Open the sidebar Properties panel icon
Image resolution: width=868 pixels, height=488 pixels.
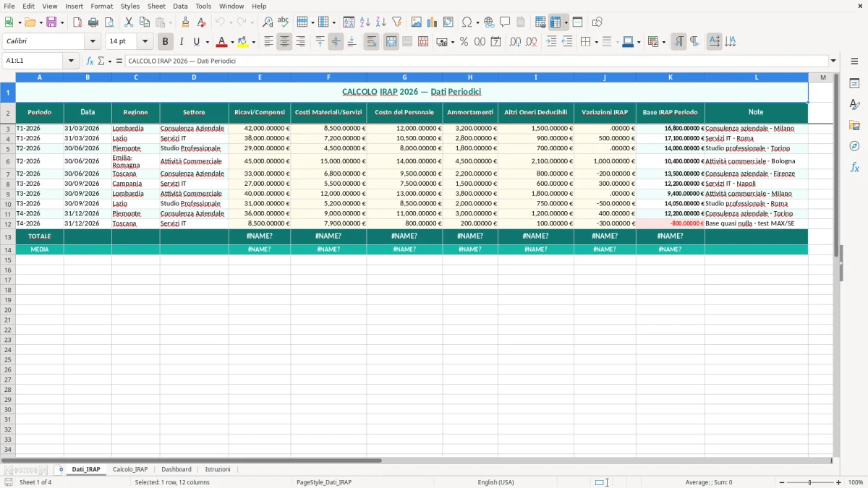(854, 84)
